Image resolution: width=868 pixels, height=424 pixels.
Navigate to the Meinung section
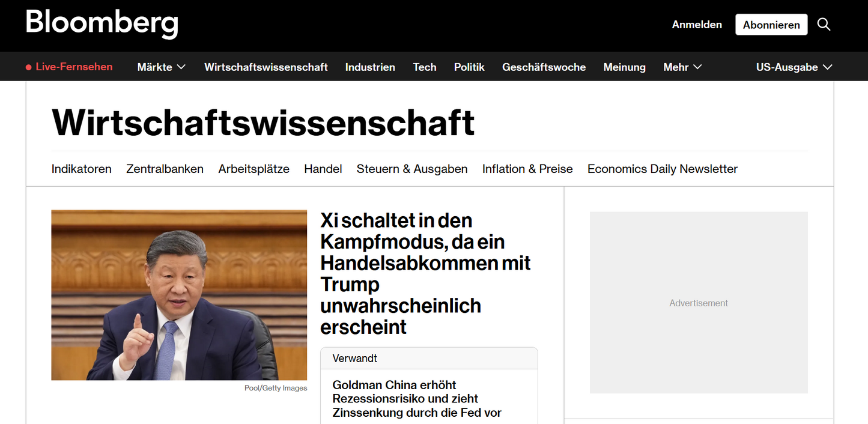pyautogui.click(x=624, y=67)
